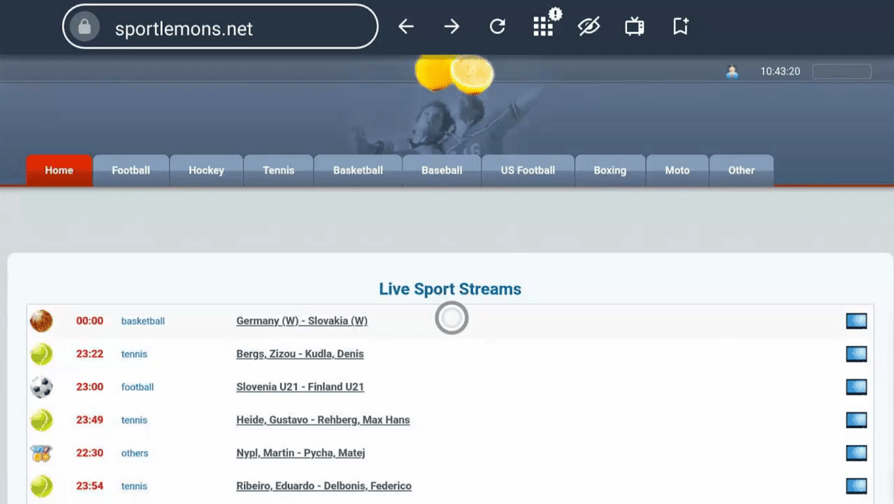Screen dimensions: 894x504
Task: Click the others category label
Action: (x=135, y=453)
